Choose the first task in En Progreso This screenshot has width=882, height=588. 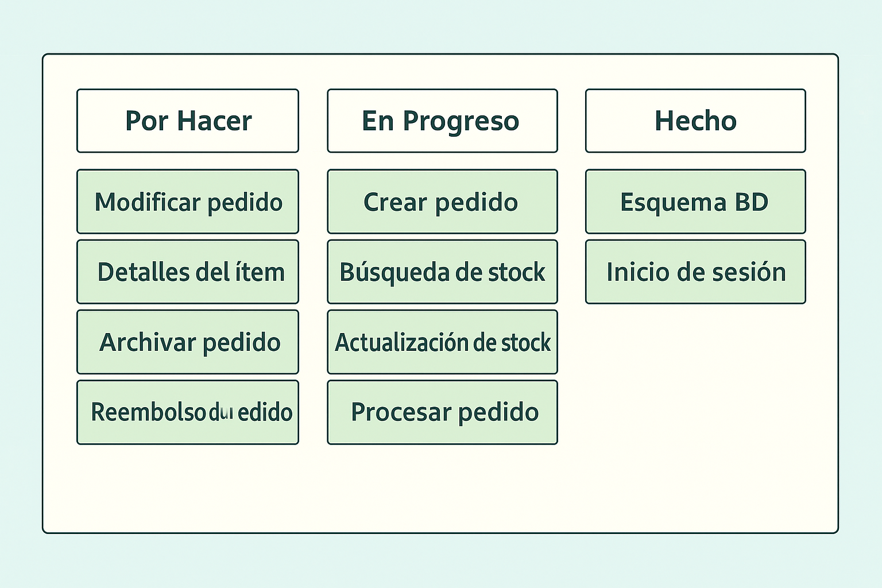442,202
